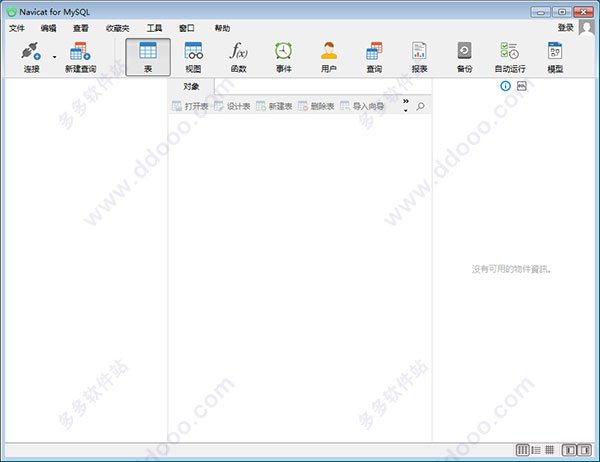Switch to list view in status bar
This screenshot has height=462, width=600.
(522, 450)
